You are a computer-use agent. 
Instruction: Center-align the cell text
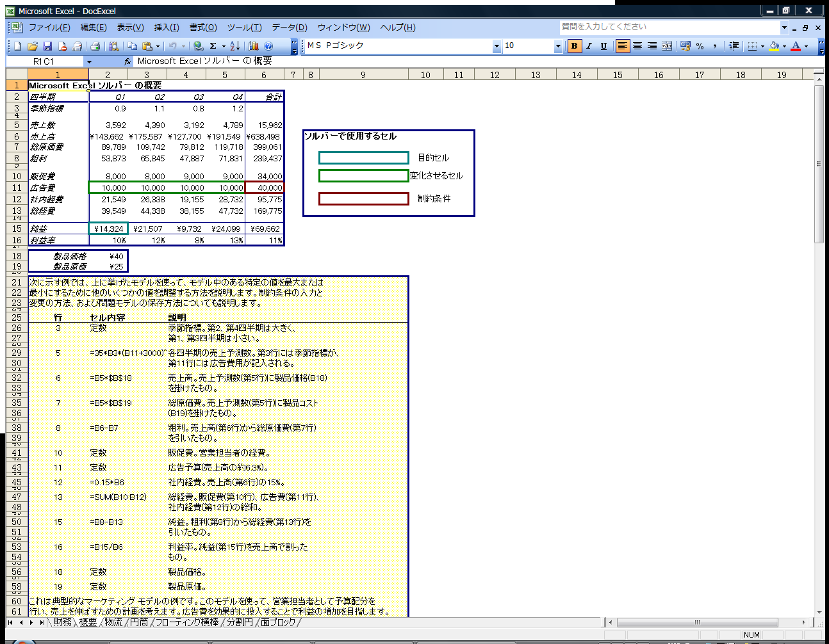pyautogui.click(x=637, y=46)
